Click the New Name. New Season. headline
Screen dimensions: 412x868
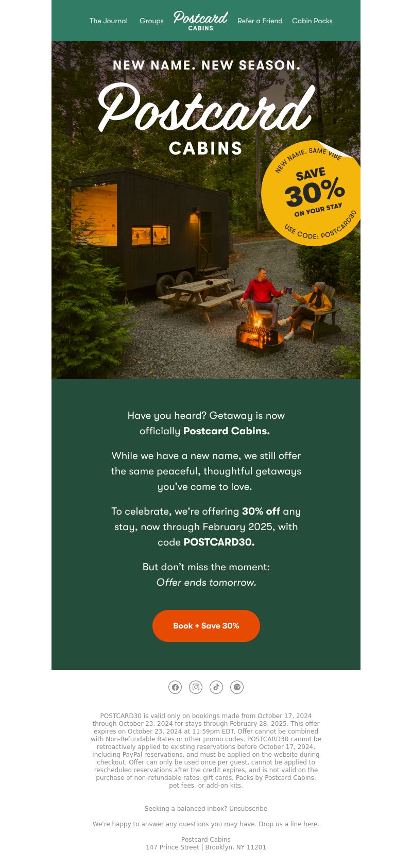click(x=207, y=65)
